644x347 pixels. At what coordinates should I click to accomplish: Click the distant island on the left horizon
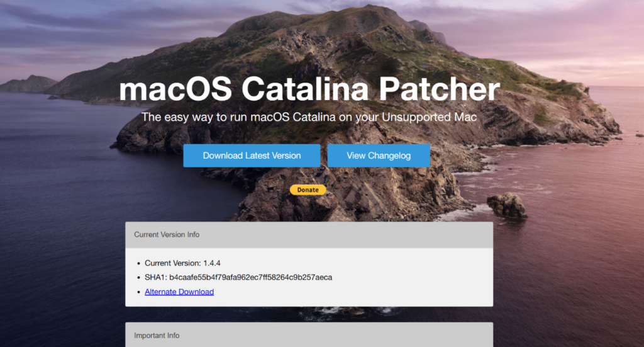click(x=28, y=82)
